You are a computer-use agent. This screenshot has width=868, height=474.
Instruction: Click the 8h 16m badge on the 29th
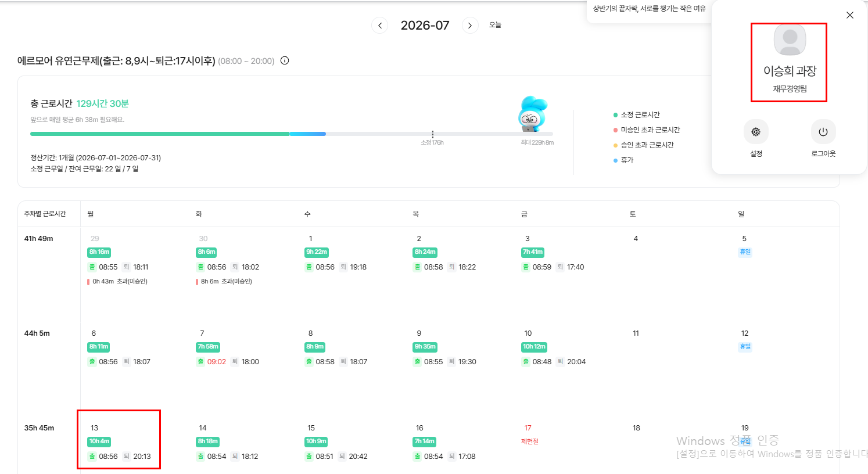99,252
